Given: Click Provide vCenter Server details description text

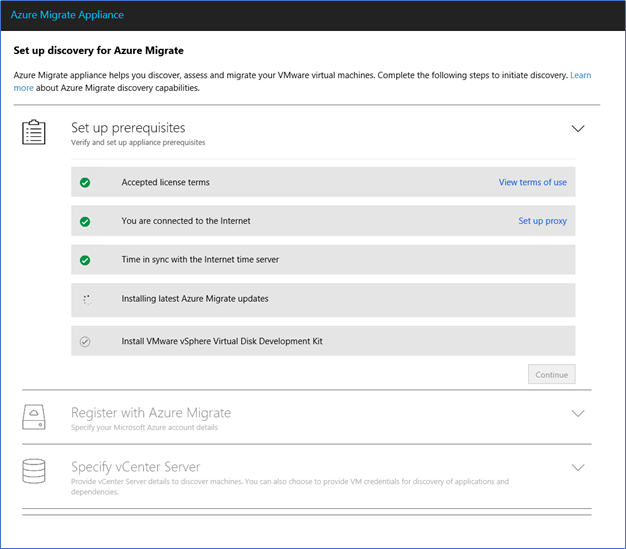Looking at the screenshot, I should 290,486.
